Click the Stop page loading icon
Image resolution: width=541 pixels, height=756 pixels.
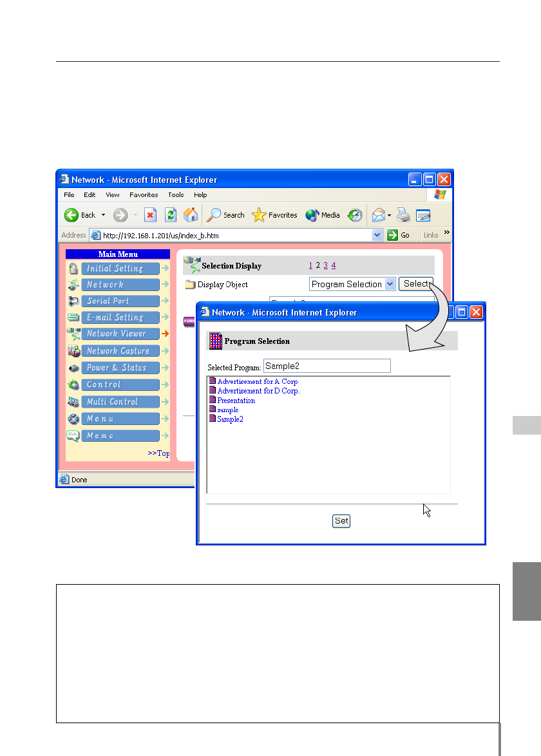click(151, 215)
